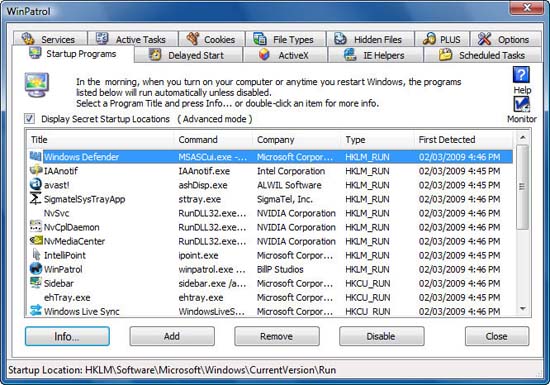Click the Startup Location status bar text
Screen dimensions: 550x385
[172, 370]
